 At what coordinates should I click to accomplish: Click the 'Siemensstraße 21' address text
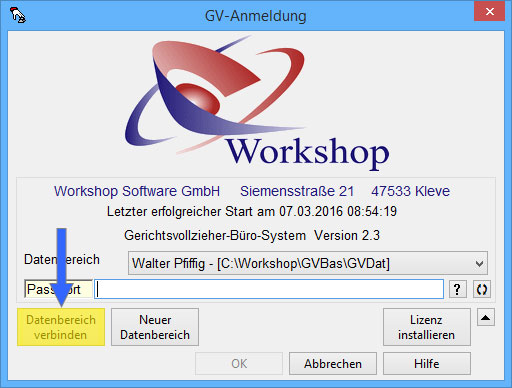point(297,191)
